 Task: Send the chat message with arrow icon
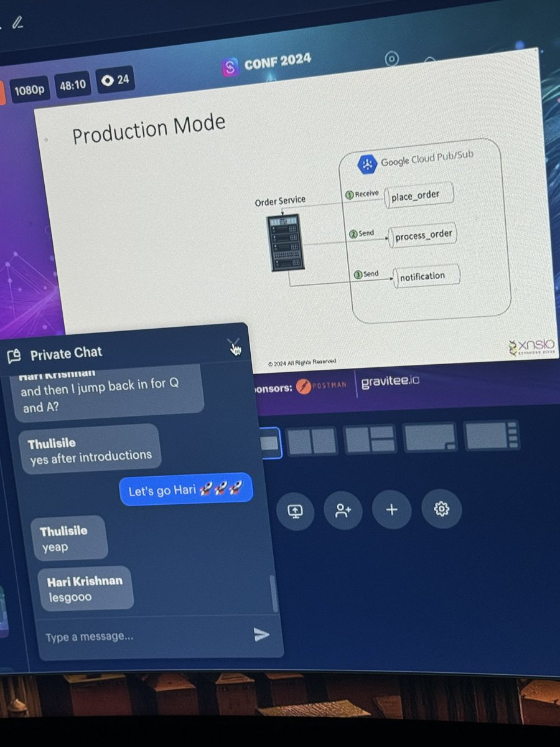[261, 634]
